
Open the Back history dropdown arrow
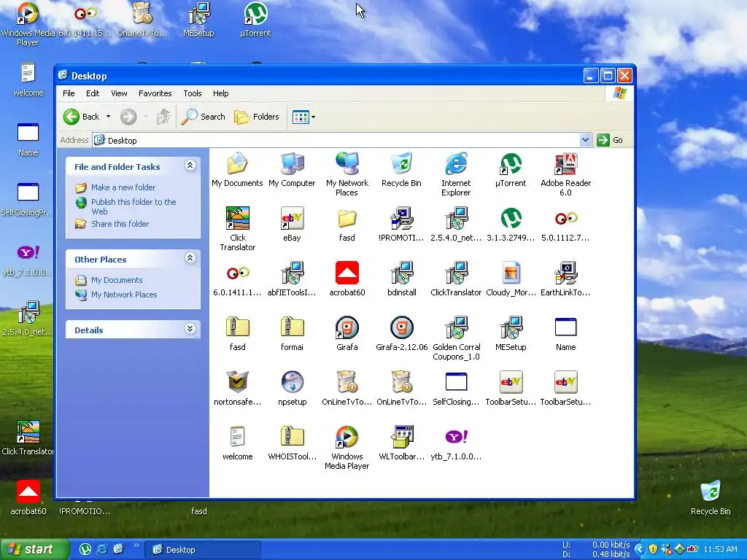[x=108, y=117]
